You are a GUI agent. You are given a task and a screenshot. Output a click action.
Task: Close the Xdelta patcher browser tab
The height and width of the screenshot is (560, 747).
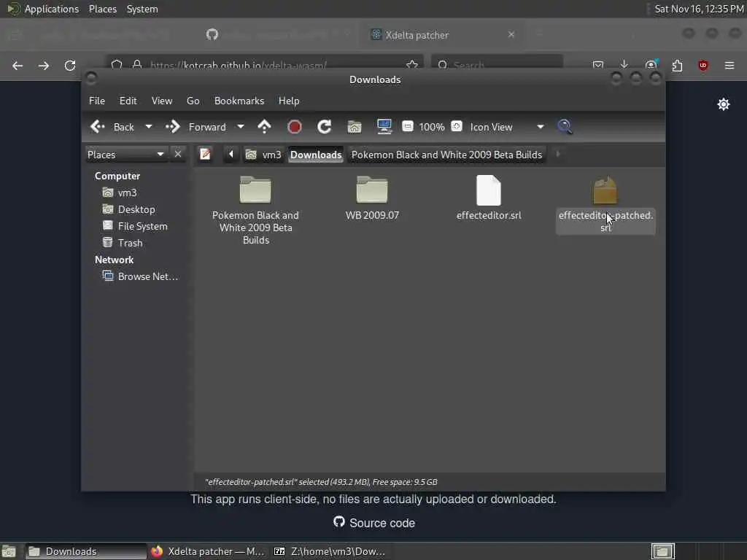[x=511, y=35]
